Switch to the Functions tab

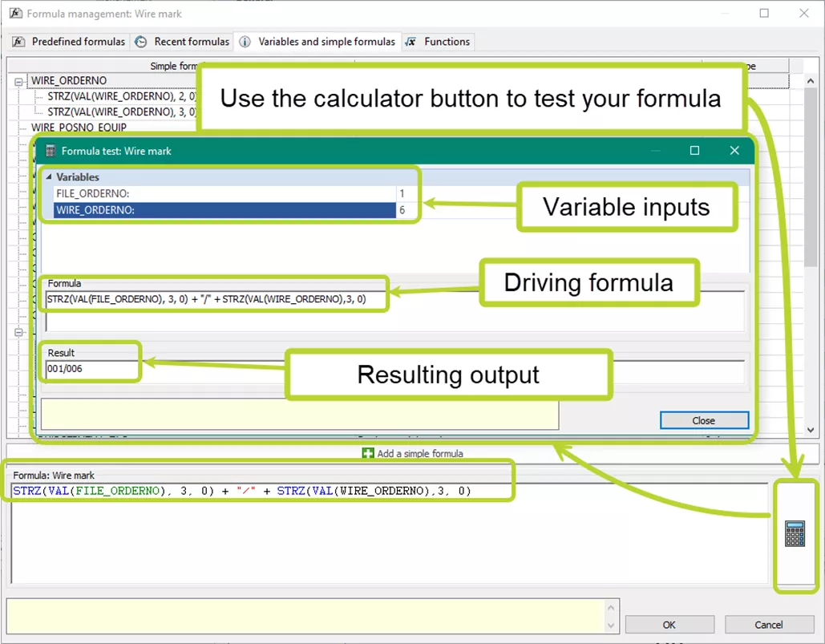(447, 41)
